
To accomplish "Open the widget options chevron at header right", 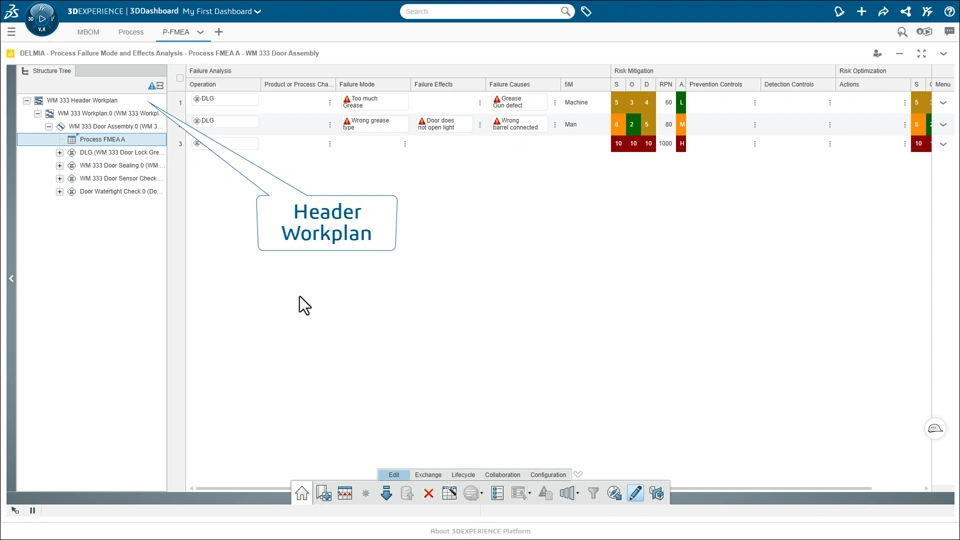I will coord(943,53).
